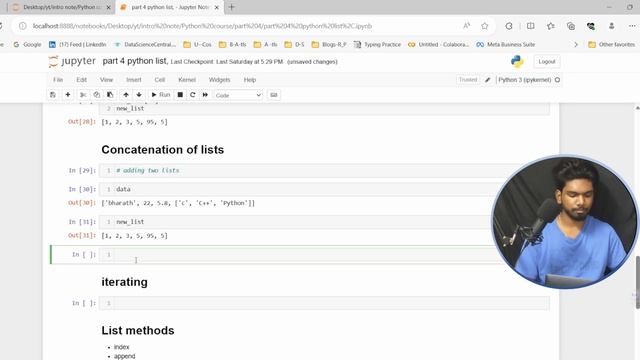Restart kernel and run all icon

[205, 95]
